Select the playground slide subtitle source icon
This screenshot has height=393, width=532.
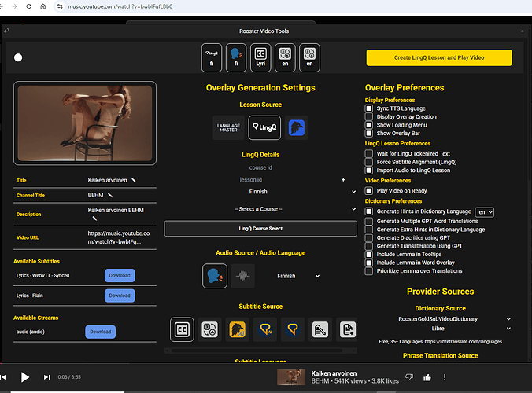(320, 329)
